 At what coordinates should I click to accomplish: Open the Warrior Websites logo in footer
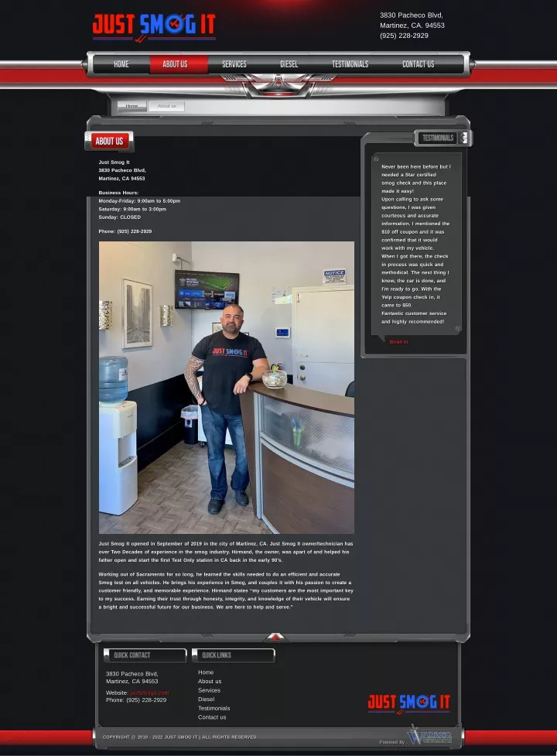click(429, 736)
